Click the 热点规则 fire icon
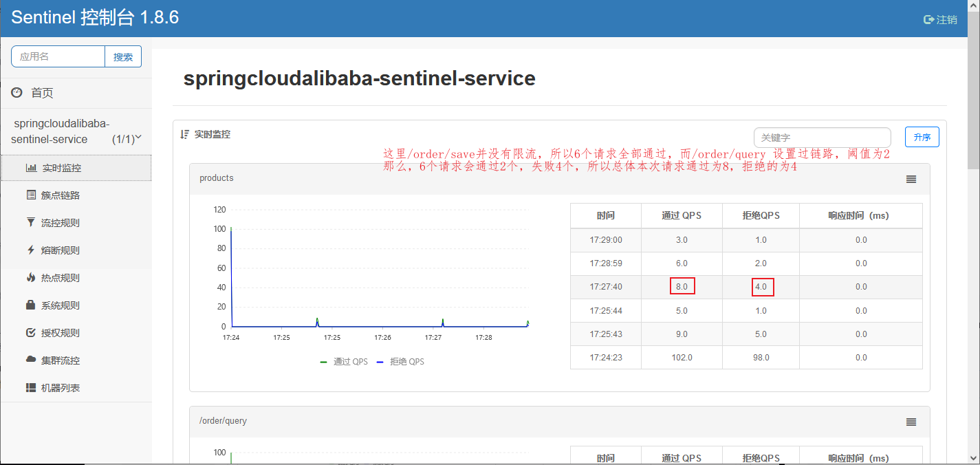This screenshot has width=980, height=465. (x=31, y=278)
